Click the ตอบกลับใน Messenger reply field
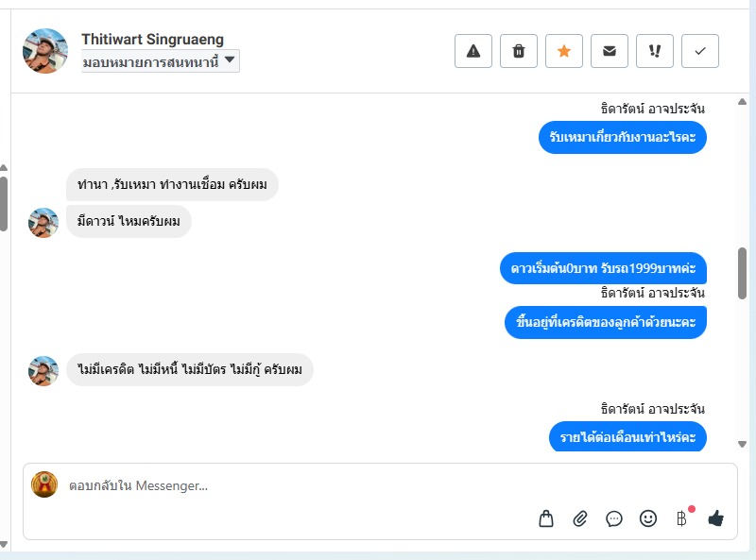The width and height of the screenshot is (756, 560). 283,485
